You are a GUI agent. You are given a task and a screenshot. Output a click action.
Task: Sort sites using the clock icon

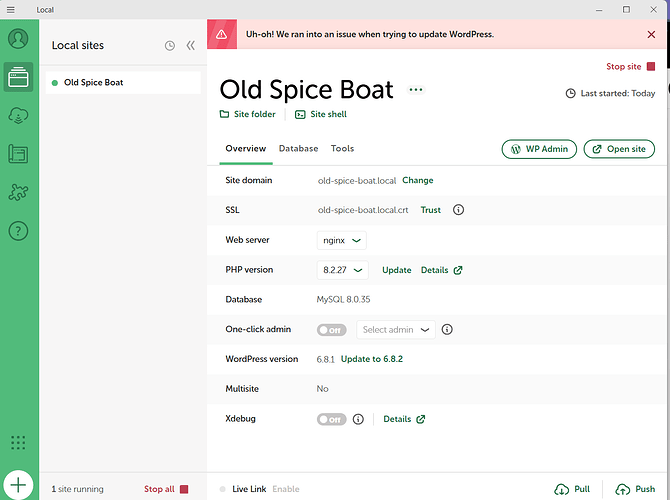[170, 46]
